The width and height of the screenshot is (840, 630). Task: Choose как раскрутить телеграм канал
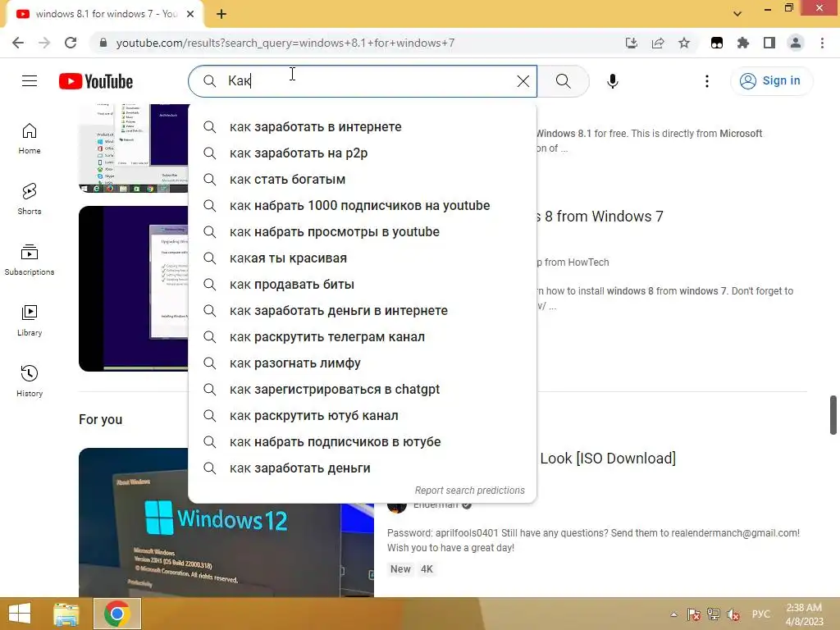click(362, 336)
